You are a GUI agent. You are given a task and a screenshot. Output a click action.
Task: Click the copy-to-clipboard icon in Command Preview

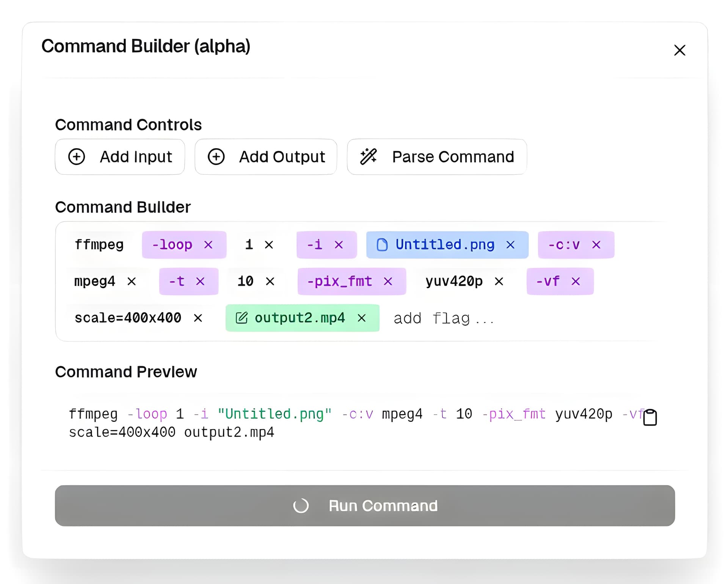tap(650, 418)
